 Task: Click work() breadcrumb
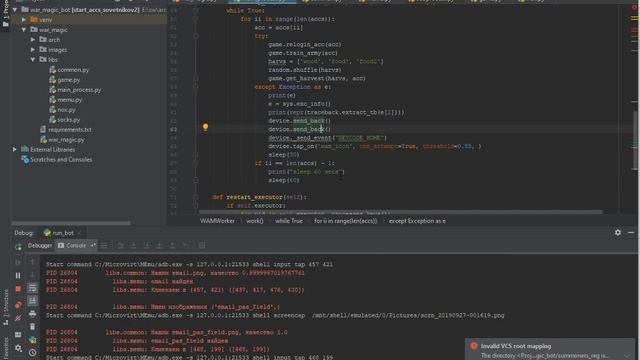pyautogui.click(x=255, y=221)
